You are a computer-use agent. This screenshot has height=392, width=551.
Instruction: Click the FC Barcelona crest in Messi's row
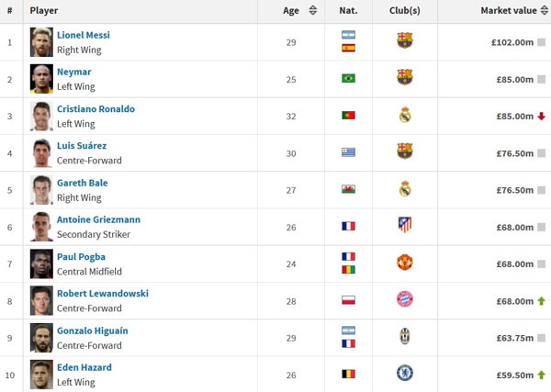404,40
